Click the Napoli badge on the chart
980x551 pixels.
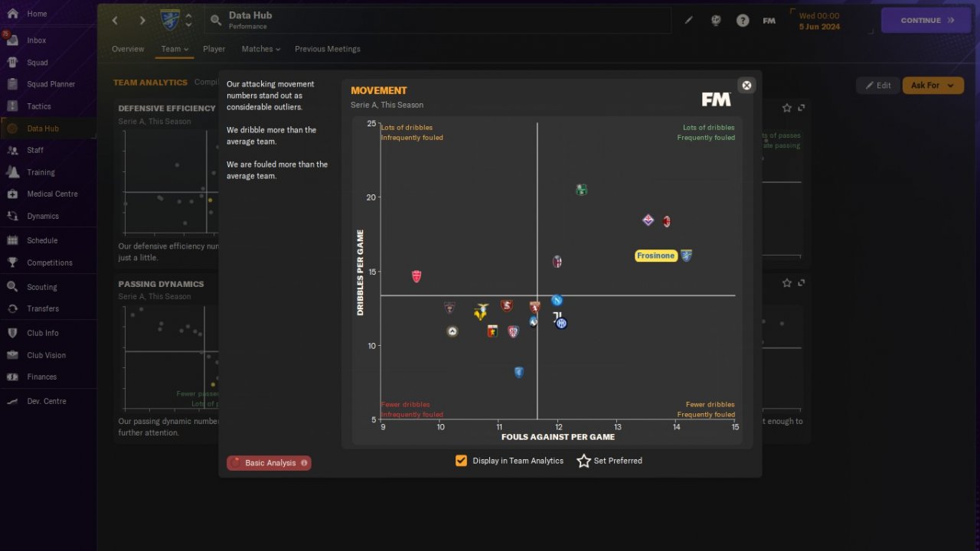click(557, 300)
